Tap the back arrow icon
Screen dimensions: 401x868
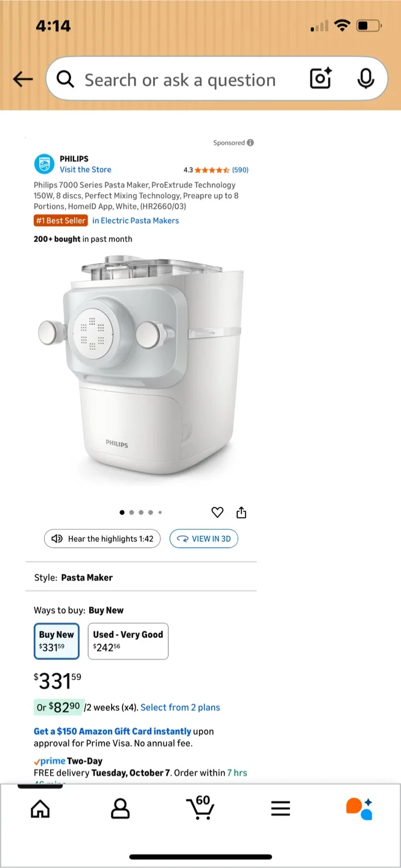point(23,79)
